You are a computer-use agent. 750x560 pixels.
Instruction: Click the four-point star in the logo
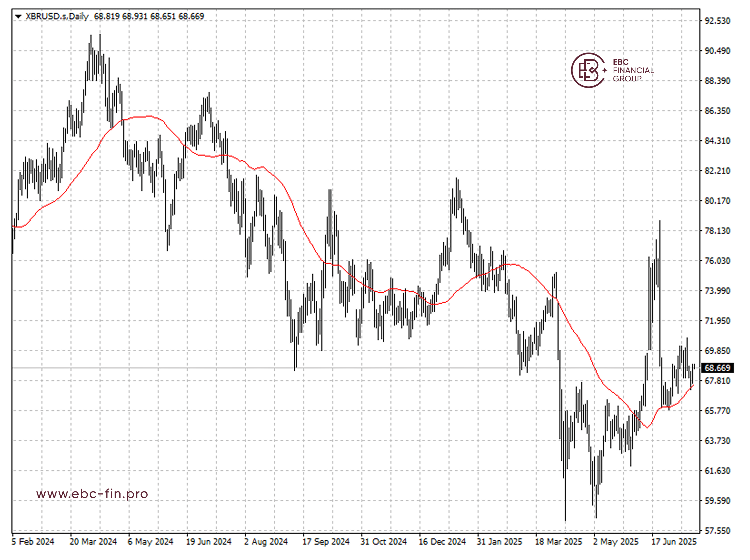[x=605, y=71]
